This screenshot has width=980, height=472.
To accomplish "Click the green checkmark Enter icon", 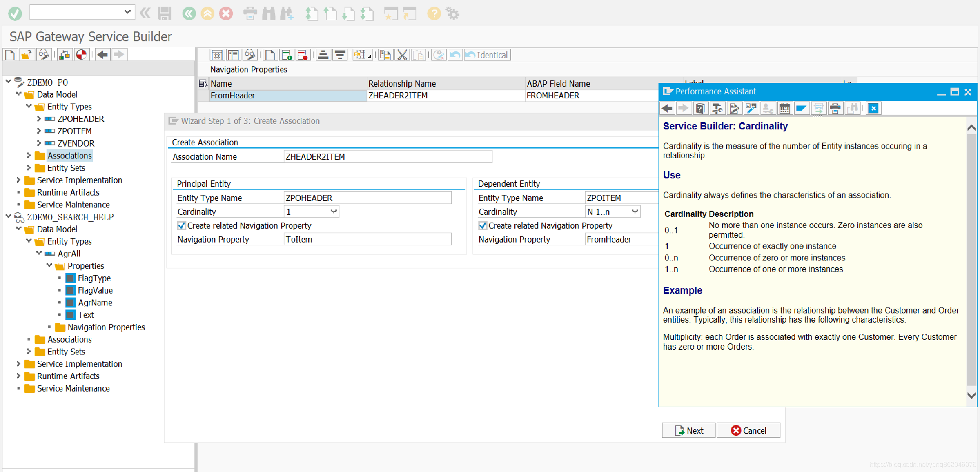I will [x=15, y=13].
